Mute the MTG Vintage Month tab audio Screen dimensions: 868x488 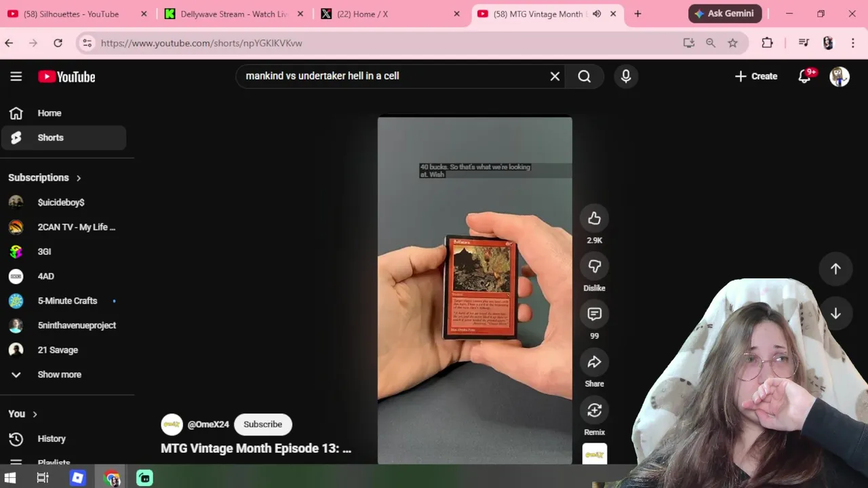(x=597, y=14)
